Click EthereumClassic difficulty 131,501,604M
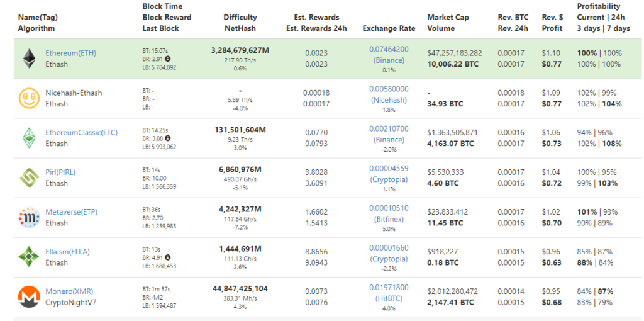 click(240, 130)
